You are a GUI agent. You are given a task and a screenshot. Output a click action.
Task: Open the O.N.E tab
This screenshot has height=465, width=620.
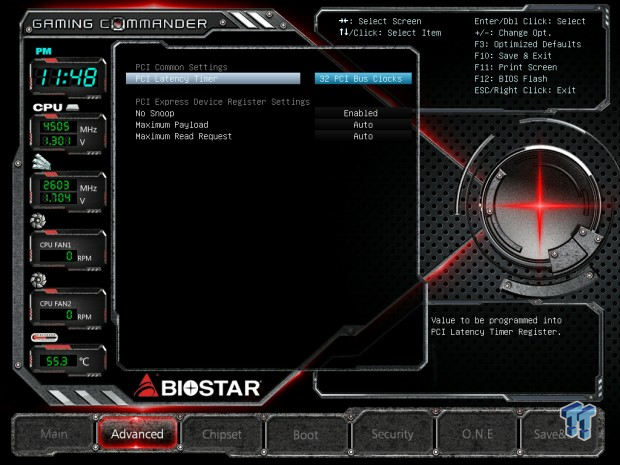[477, 434]
